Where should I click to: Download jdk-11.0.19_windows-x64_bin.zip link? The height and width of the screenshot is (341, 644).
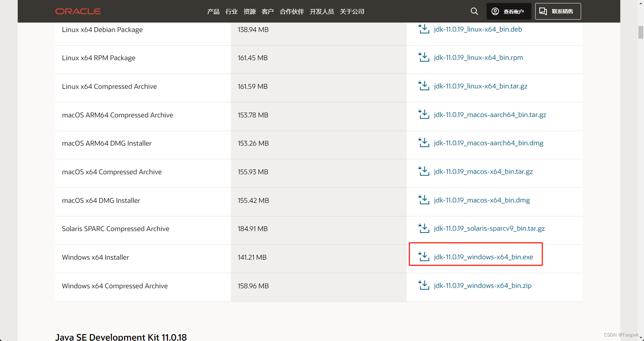[483, 286]
